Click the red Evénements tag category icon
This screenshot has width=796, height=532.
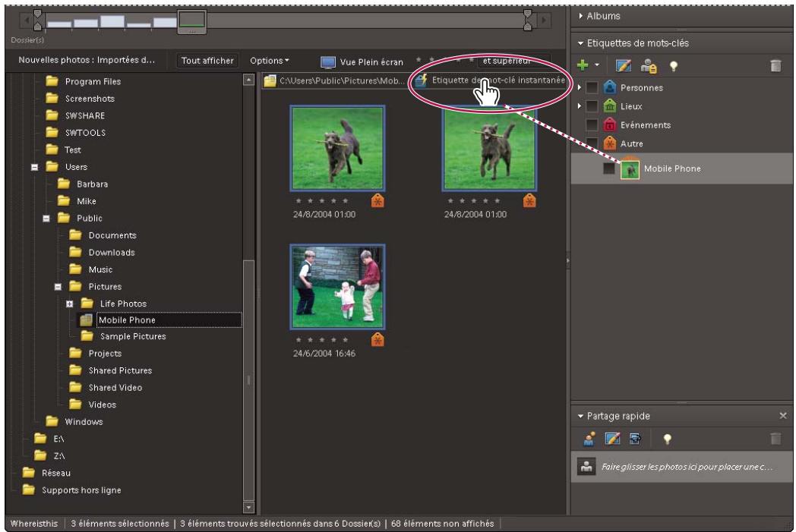tap(610, 124)
